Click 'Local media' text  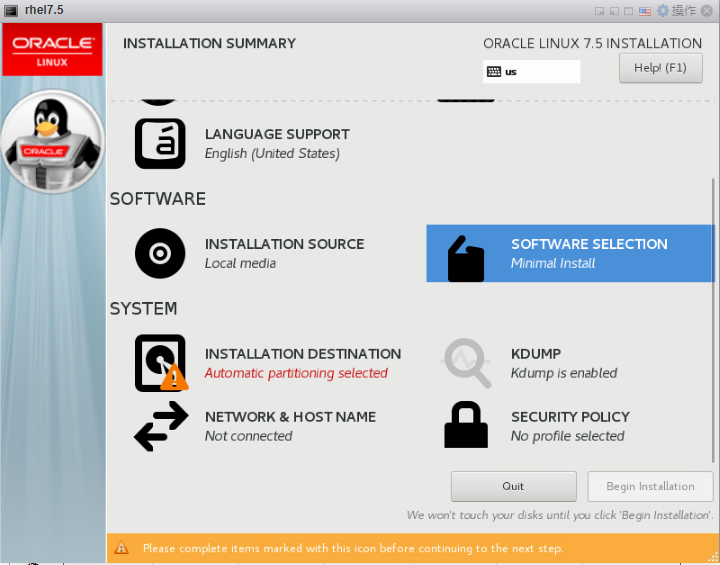pyautogui.click(x=240, y=263)
